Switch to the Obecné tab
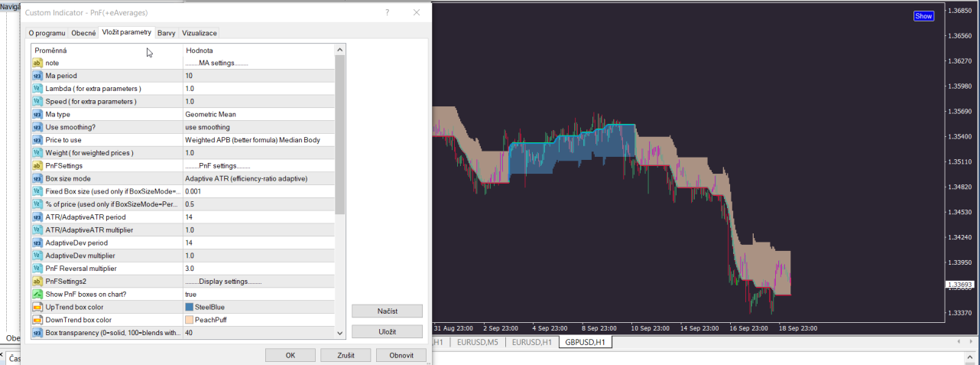The width and height of the screenshot is (980, 365). [83, 33]
